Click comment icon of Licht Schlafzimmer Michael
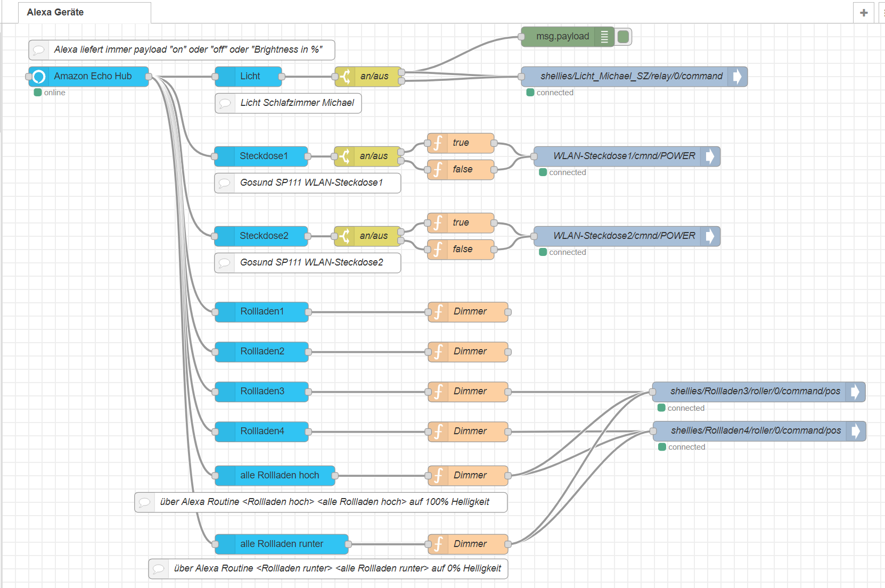This screenshot has width=885, height=588. click(x=225, y=103)
